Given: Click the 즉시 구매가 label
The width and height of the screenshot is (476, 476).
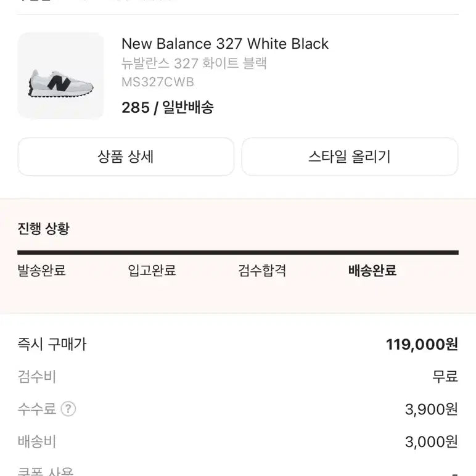Looking at the screenshot, I should pos(52,344).
